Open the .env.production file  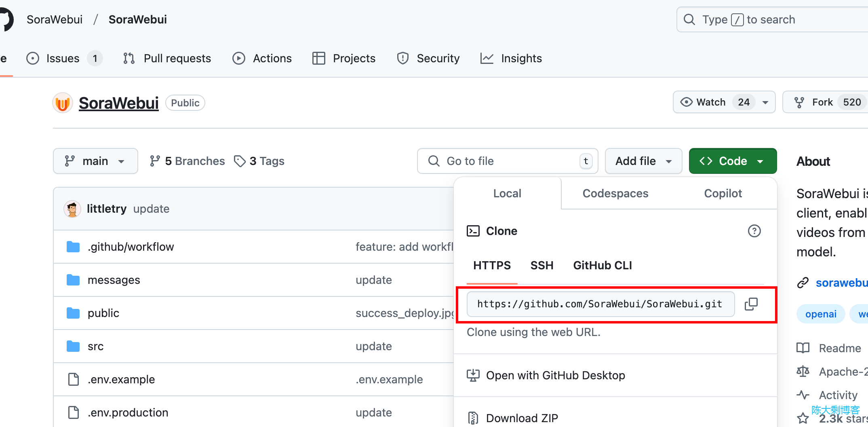(x=128, y=412)
